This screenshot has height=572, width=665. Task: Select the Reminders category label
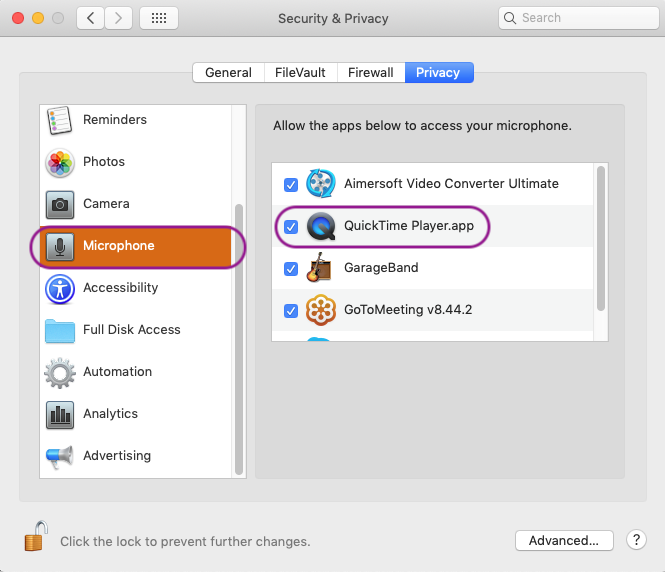pyautogui.click(x=115, y=120)
